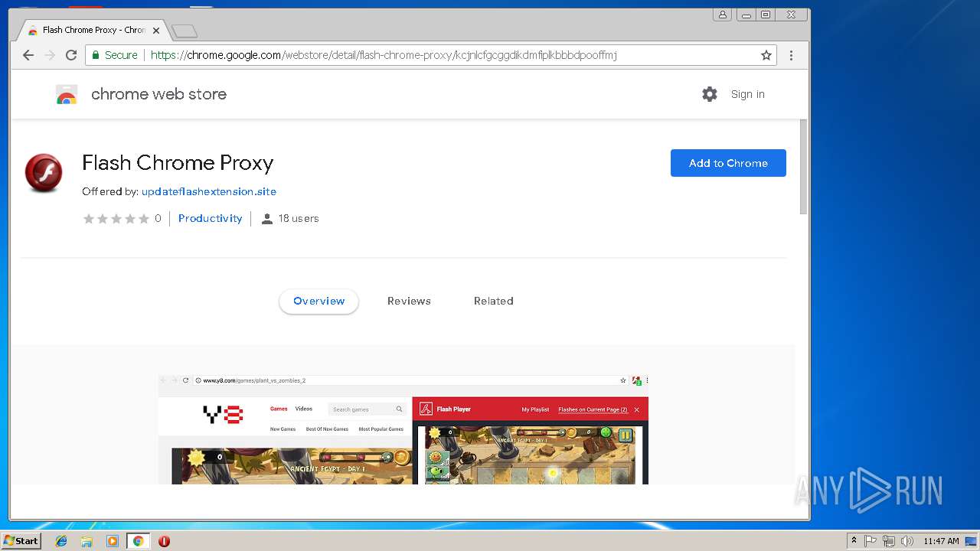Screen dimensions: 980x551
Task: Open the network tray icon
Action: coord(889,541)
